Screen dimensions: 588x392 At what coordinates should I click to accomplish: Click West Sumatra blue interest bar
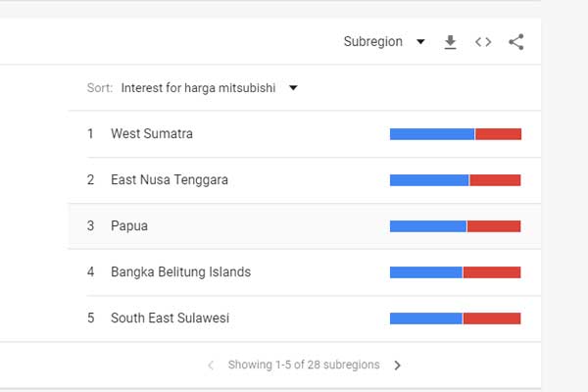click(x=432, y=134)
